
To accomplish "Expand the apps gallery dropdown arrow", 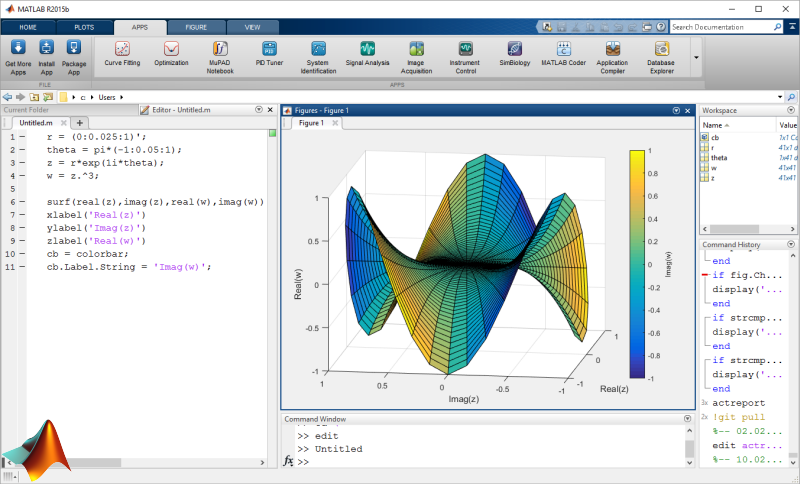I will (696, 57).
